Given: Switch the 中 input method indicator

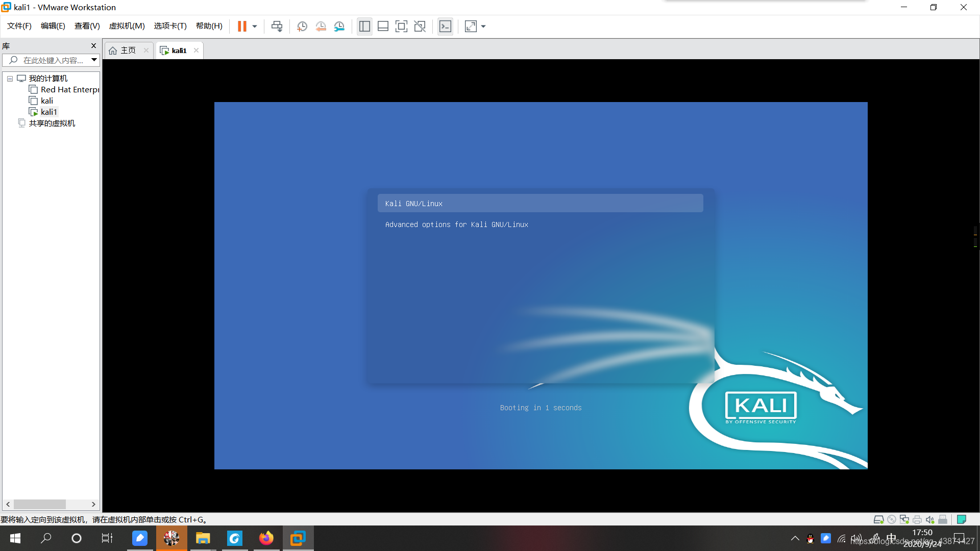Looking at the screenshot, I should pos(891,537).
